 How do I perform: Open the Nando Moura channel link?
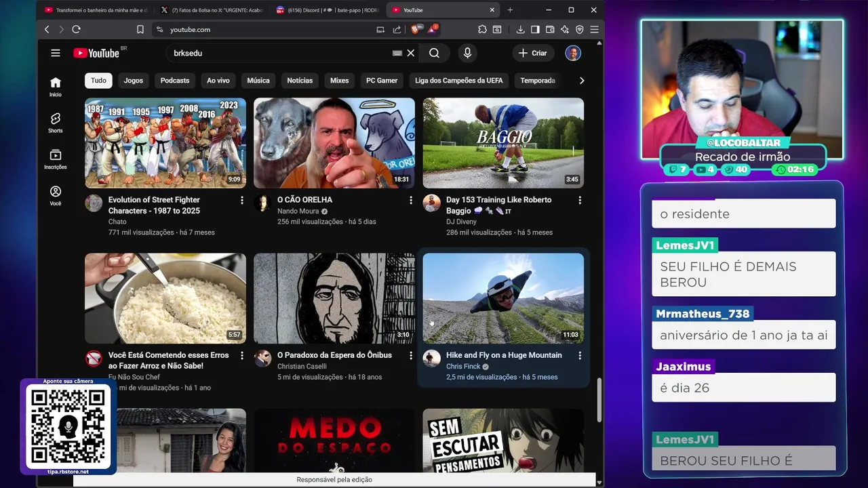pos(298,211)
